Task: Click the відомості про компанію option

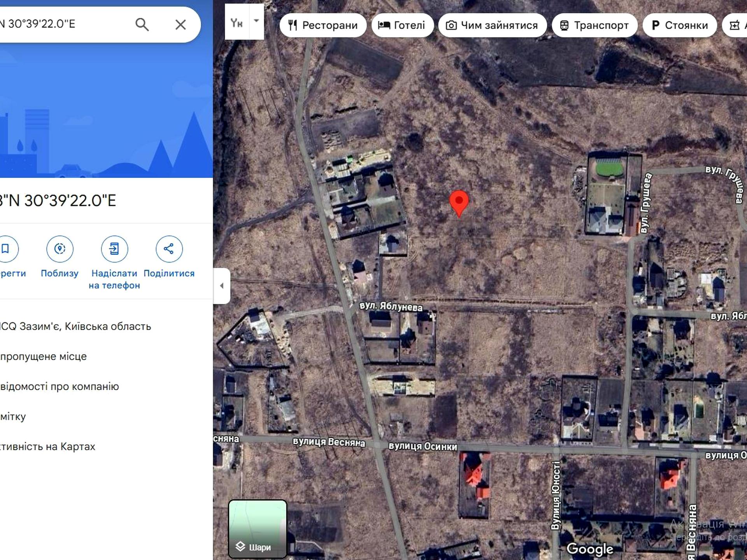Action: (x=60, y=386)
